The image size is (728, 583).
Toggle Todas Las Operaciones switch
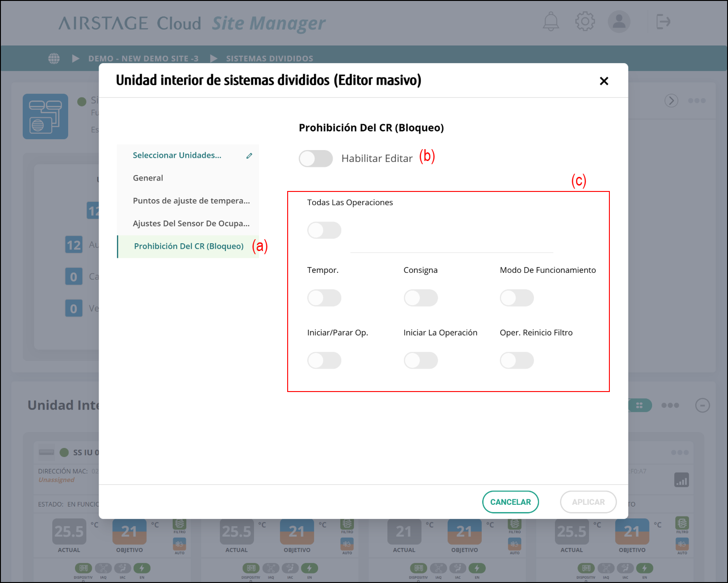tap(324, 230)
